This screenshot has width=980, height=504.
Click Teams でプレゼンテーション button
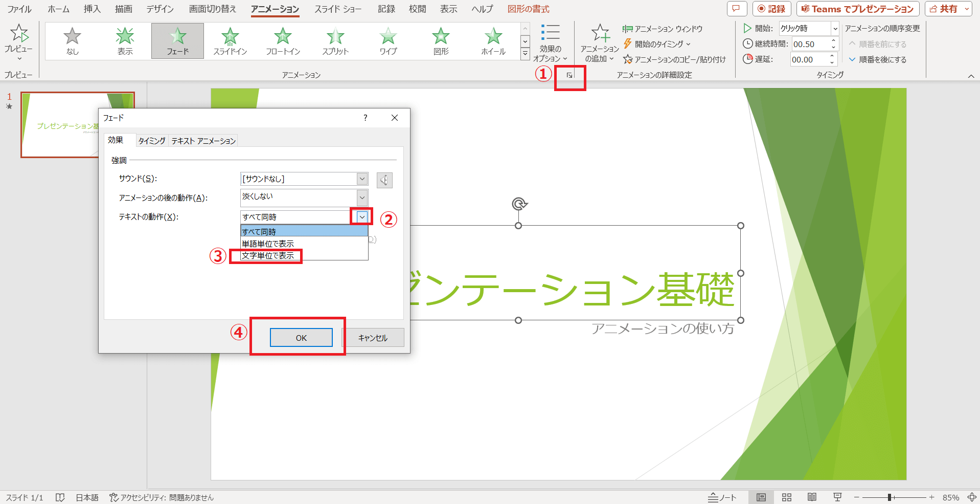[858, 9]
